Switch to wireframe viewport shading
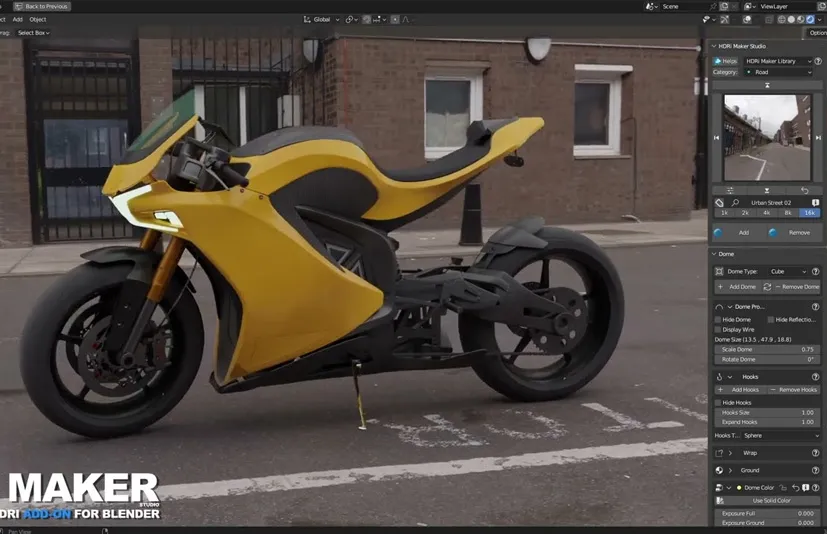The width and height of the screenshot is (827, 534). pos(782,20)
